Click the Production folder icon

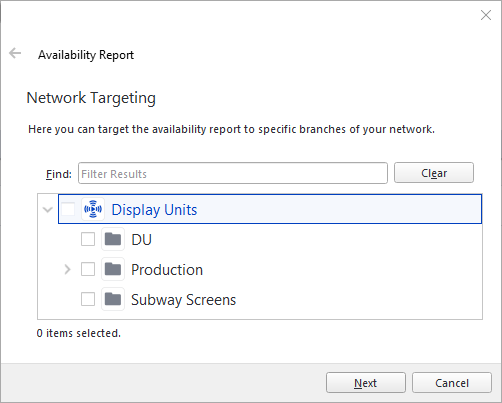(113, 269)
